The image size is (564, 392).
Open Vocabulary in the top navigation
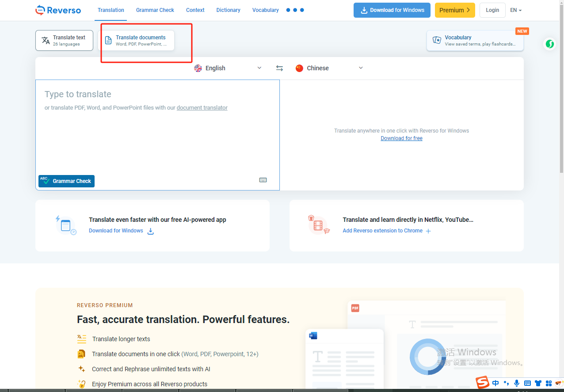pyautogui.click(x=266, y=10)
